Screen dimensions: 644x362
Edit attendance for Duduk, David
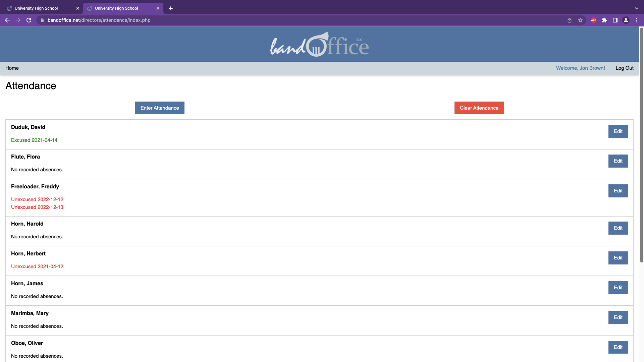point(618,131)
